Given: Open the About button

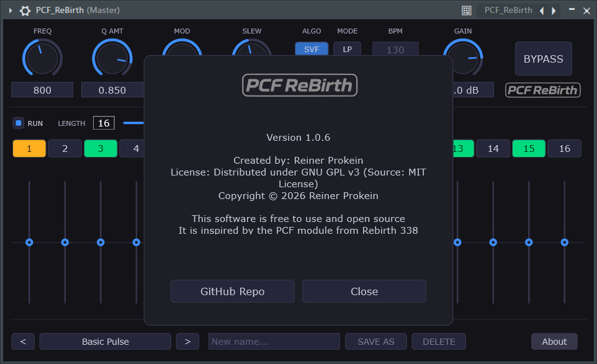Looking at the screenshot, I should tap(554, 342).
